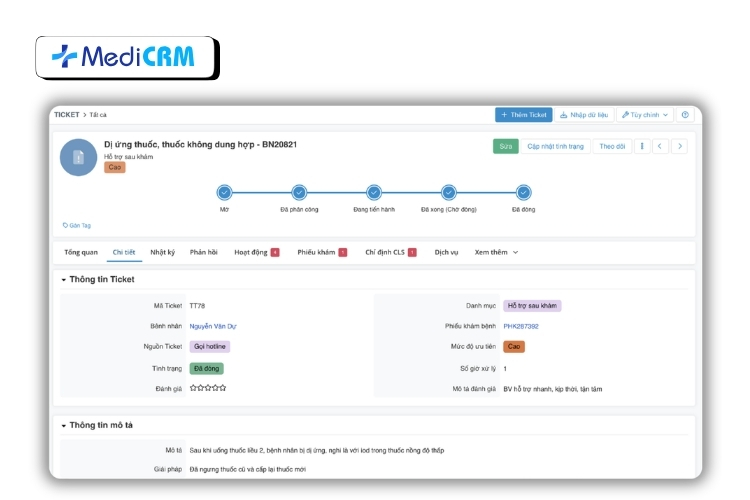Click the MediCRM logo

pos(126,58)
